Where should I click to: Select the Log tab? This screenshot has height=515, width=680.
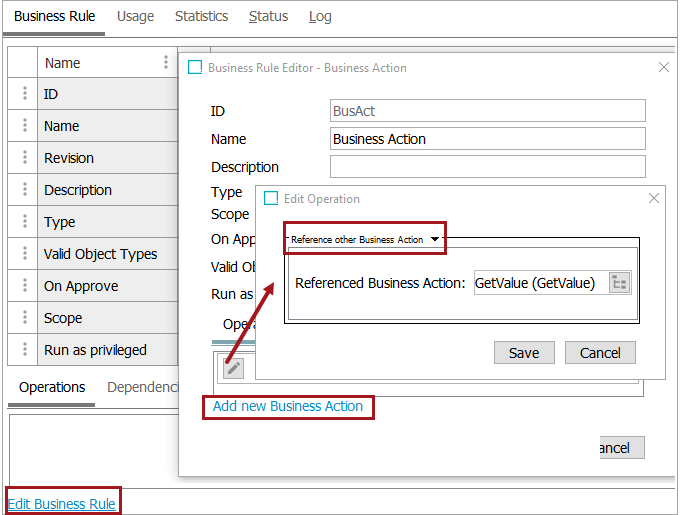click(x=320, y=16)
